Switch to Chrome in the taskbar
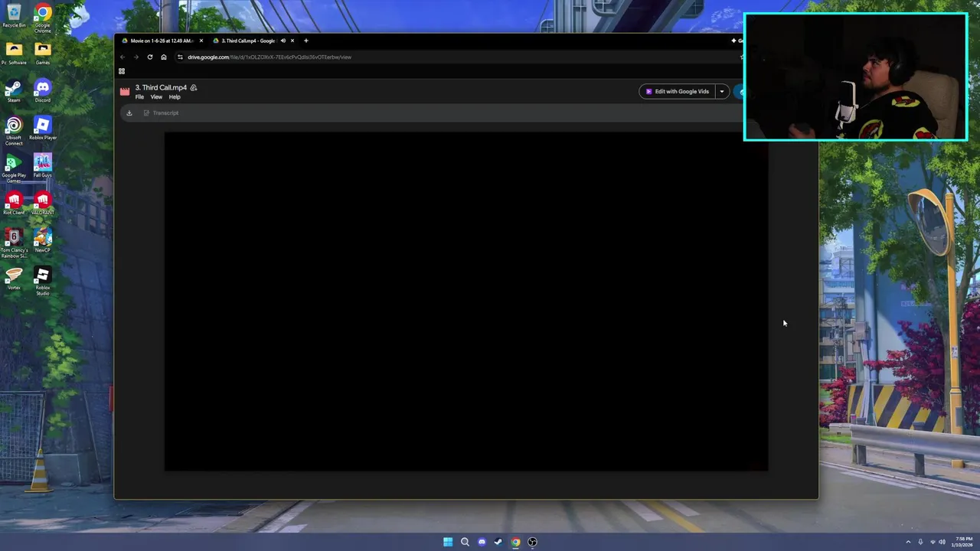The height and width of the screenshot is (551, 980). (515, 542)
